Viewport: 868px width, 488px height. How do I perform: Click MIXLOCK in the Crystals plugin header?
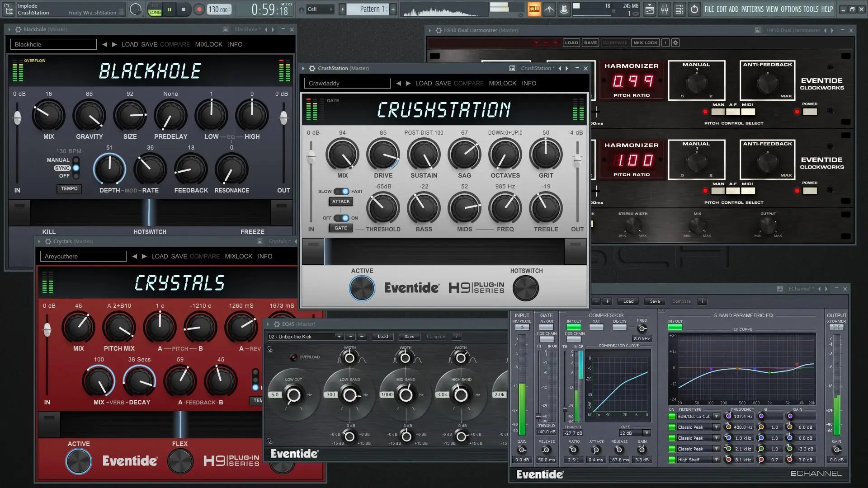[x=238, y=256]
